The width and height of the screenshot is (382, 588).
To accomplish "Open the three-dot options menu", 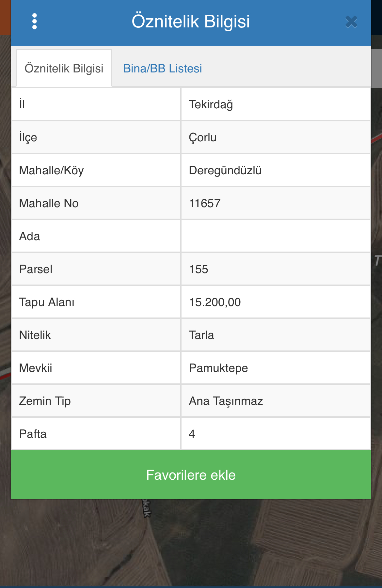I will pyautogui.click(x=35, y=22).
